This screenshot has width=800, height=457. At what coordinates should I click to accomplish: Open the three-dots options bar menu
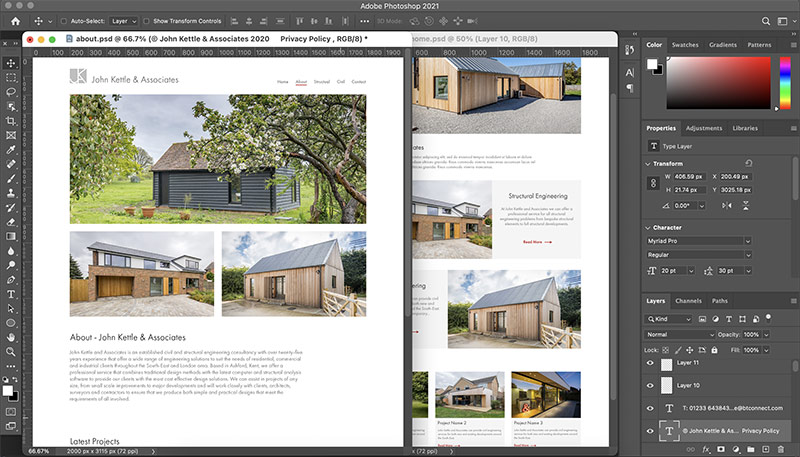364,21
